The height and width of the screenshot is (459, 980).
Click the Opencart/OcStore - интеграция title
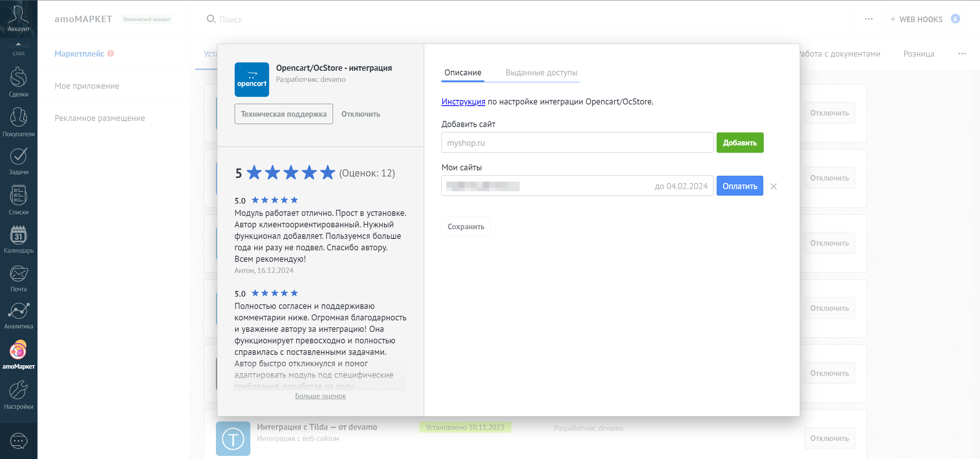[334, 68]
